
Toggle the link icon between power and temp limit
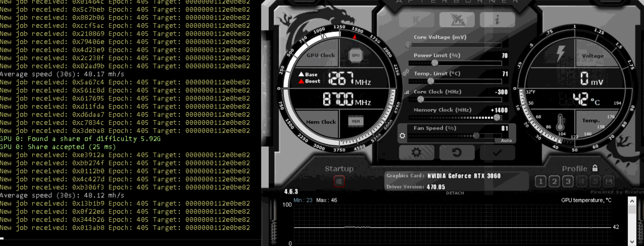pyautogui.click(x=406, y=72)
